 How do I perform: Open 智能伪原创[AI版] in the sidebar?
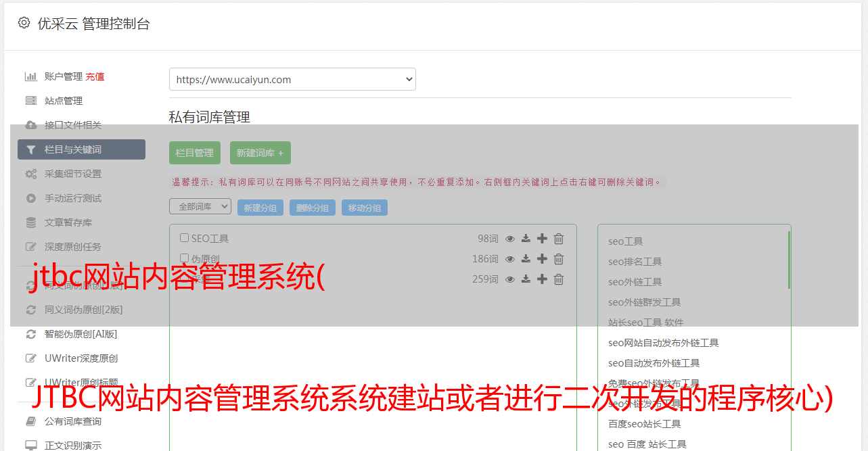click(81, 334)
